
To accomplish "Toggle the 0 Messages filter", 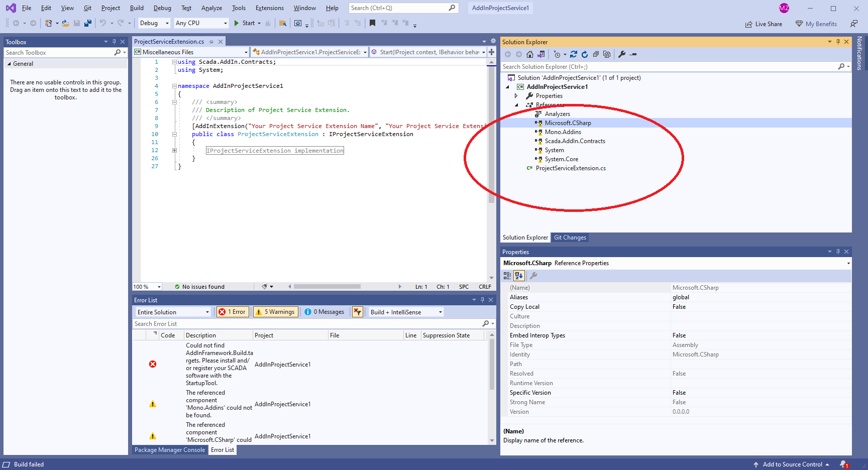I will pyautogui.click(x=324, y=312).
